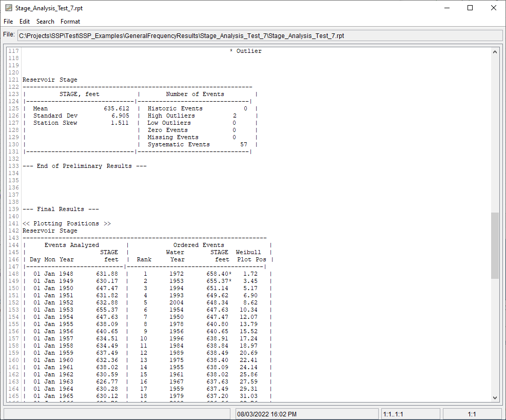Click the application icon in title bar
506x420 pixels.
9,8
